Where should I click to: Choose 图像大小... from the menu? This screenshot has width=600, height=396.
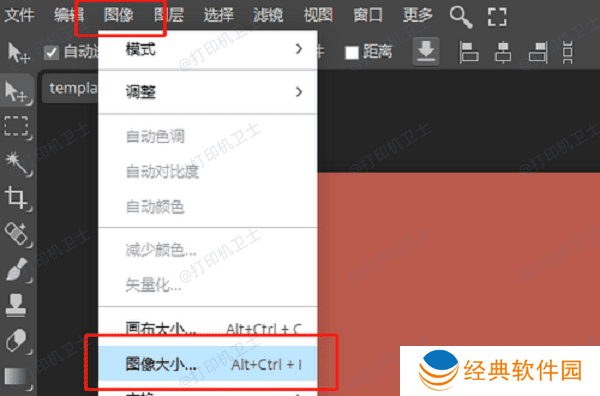tap(208, 364)
